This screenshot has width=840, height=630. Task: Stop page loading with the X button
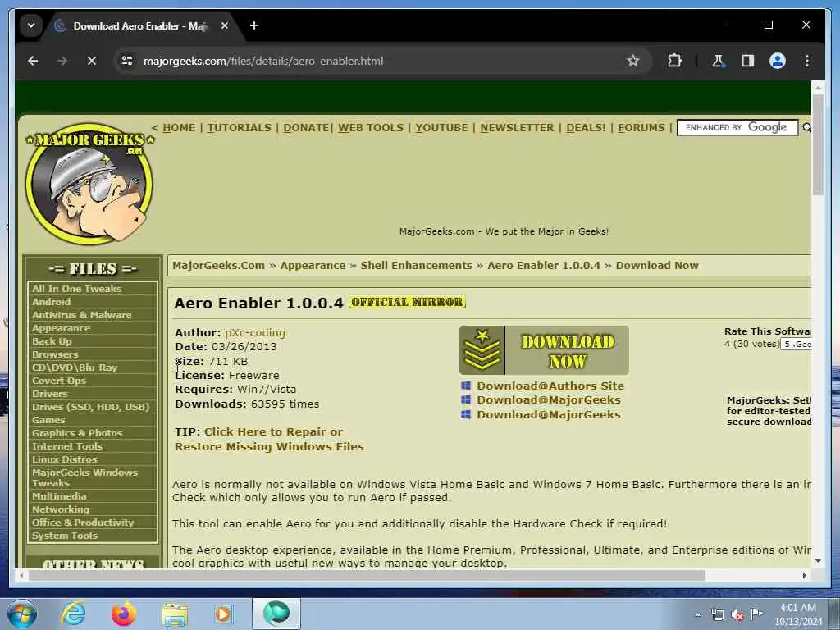click(x=92, y=61)
